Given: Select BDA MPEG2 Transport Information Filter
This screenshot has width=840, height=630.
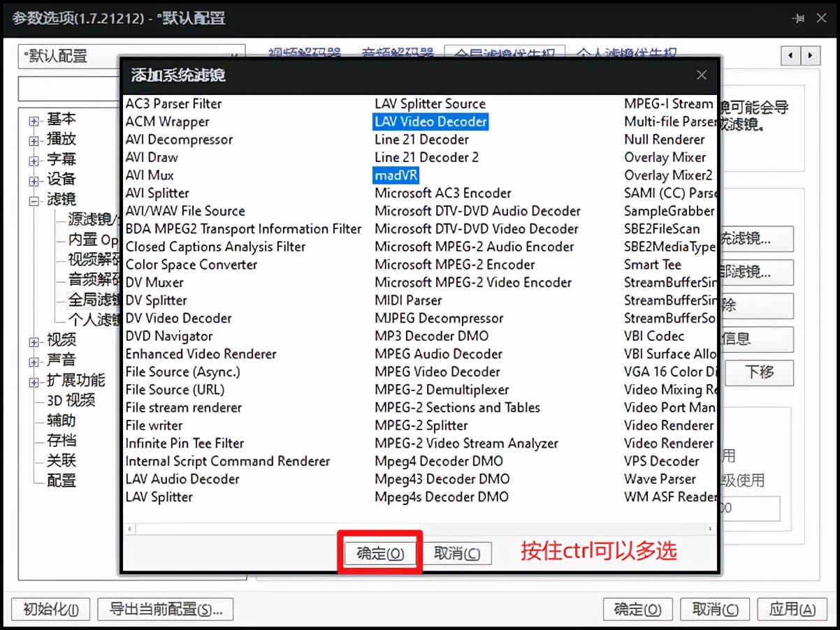Looking at the screenshot, I should 243,229.
